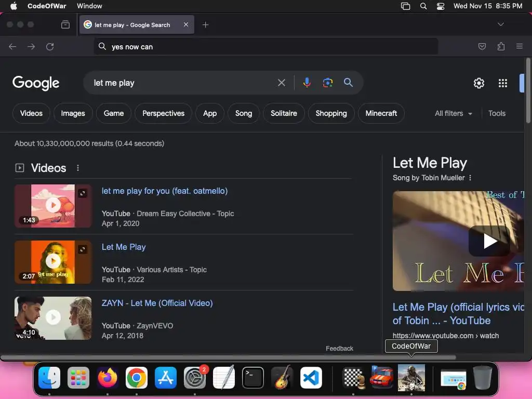Select the Shopping filter chip
The height and width of the screenshot is (399, 532).
[331, 113]
